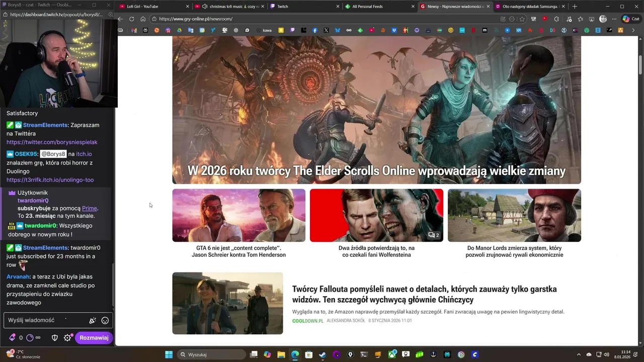Click the @Borys8 mention in chat
Viewport: 644px width, 362px height.
[53, 154]
